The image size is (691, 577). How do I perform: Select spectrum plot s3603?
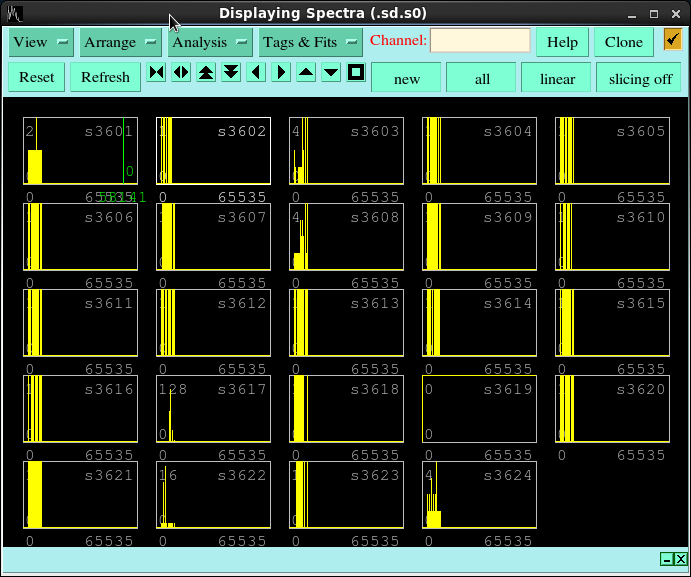(x=346, y=151)
